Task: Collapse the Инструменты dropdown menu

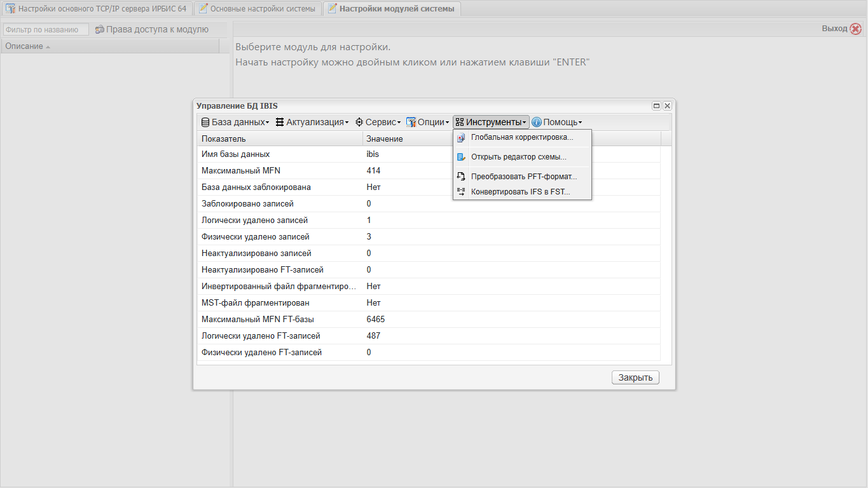Action: (x=491, y=122)
